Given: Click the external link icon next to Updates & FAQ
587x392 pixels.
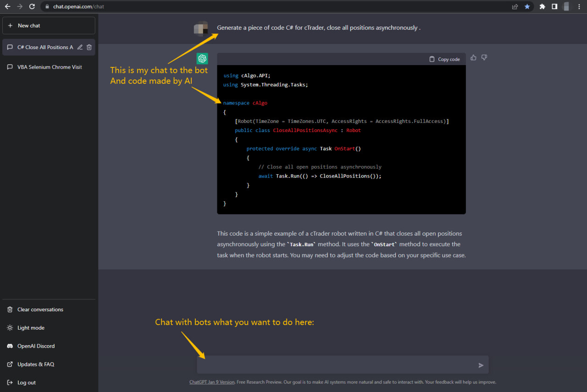Looking at the screenshot, I should [x=10, y=364].
